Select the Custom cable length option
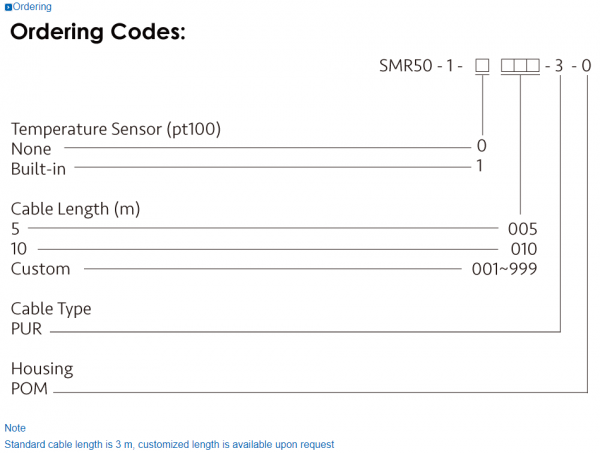This screenshot has height=453, width=600. [41, 269]
